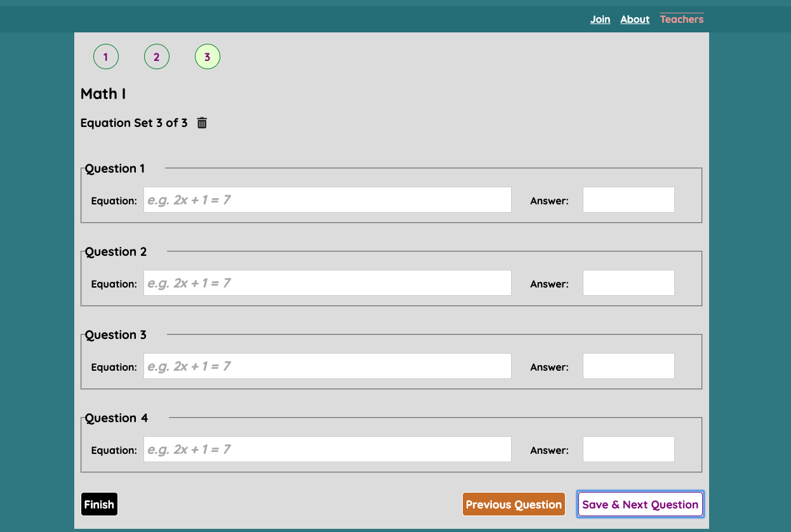Image resolution: width=791 pixels, height=532 pixels.
Task: Select equation set 3 circle
Action: pos(208,57)
